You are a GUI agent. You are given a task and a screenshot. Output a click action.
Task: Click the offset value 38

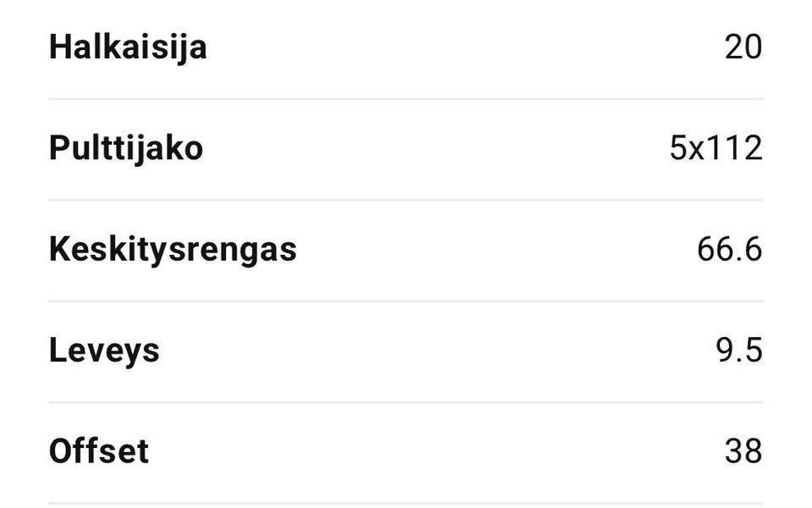pyautogui.click(x=743, y=451)
